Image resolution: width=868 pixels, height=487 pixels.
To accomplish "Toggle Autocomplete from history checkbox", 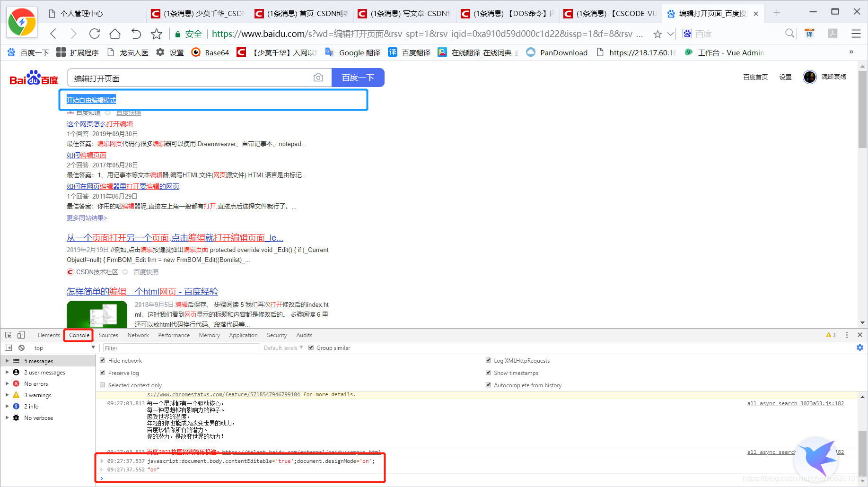I will 488,385.
